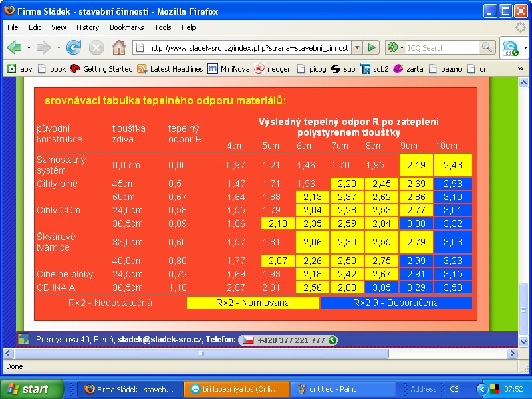Open the Bookmarks menu

tap(126, 27)
